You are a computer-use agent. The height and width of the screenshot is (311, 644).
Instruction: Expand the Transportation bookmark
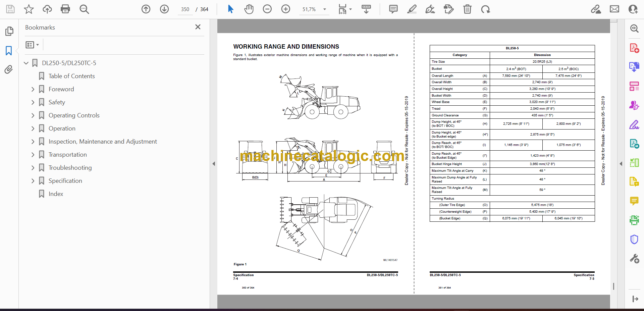click(33, 155)
